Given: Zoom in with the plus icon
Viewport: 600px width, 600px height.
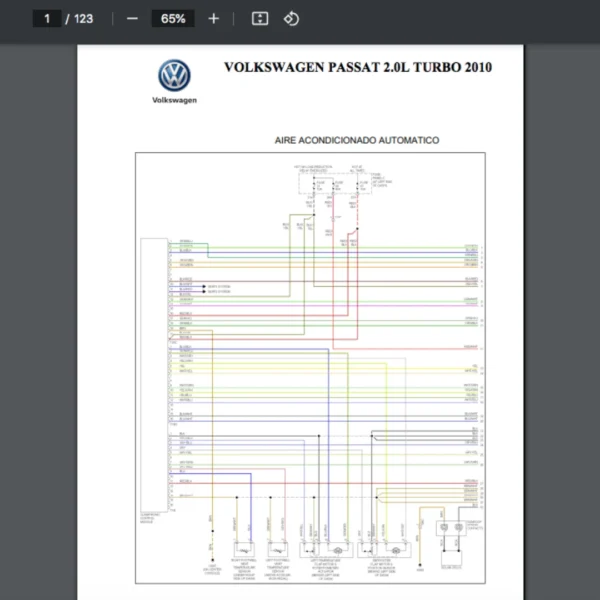Looking at the screenshot, I should pyautogui.click(x=214, y=18).
